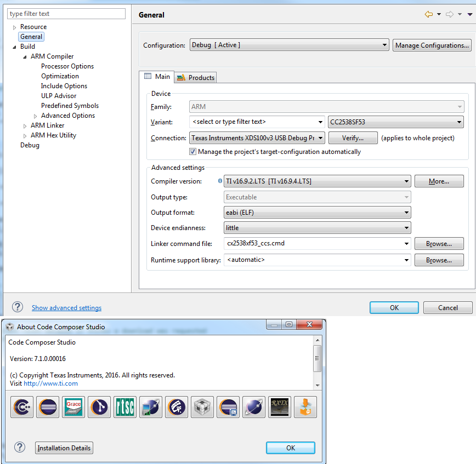Select Include Options in the tree
This screenshot has height=464, width=476.
(x=64, y=86)
